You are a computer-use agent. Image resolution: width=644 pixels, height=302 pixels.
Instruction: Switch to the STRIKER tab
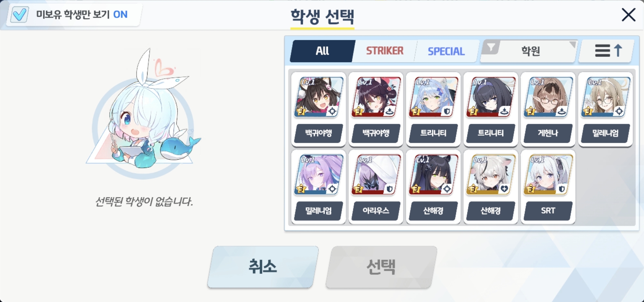384,51
